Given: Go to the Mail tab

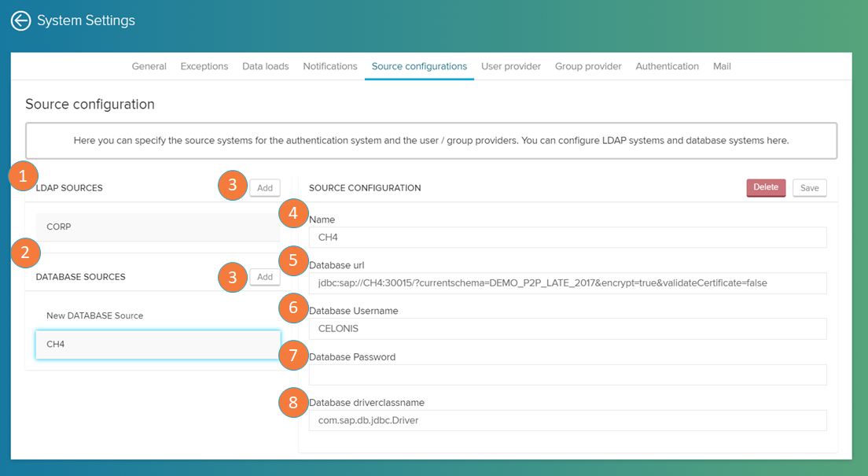Looking at the screenshot, I should click(722, 67).
